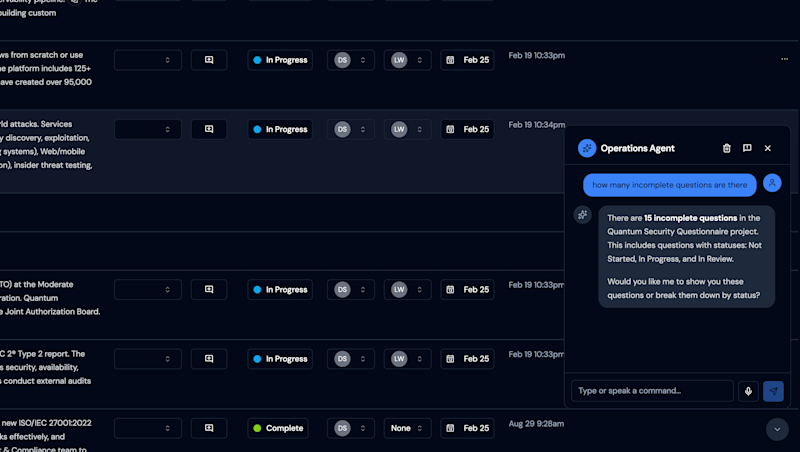Change In Progress status for the 'ws from scratch' row
The height and width of the screenshot is (452, 800).
click(280, 60)
